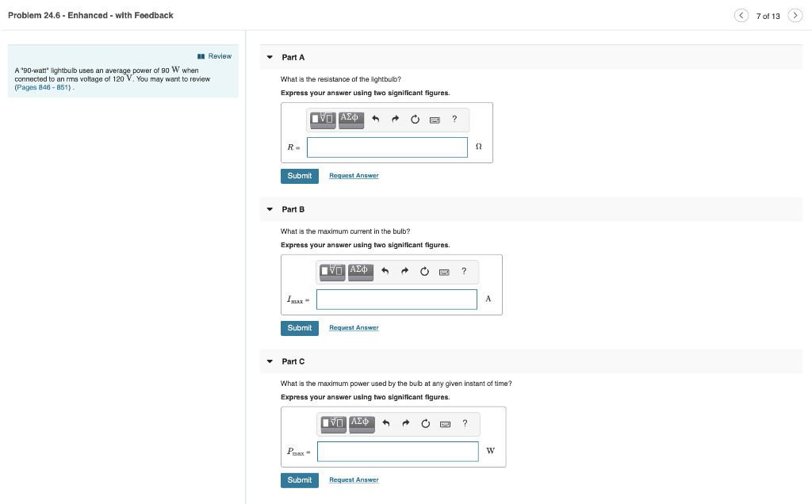Viewport: 812px width, 504px height.
Task: Undo the last entry in Part A
Action: [x=376, y=120]
